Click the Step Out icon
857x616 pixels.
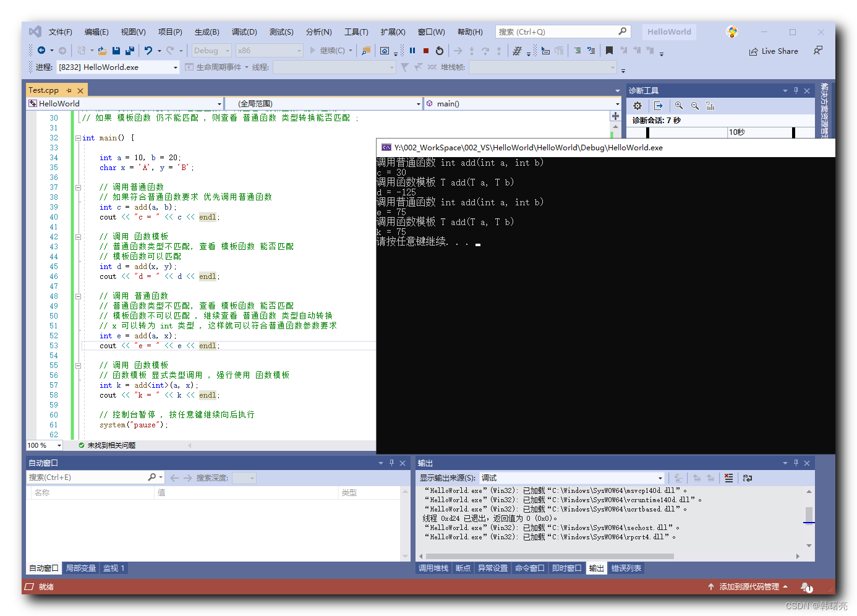tap(499, 51)
